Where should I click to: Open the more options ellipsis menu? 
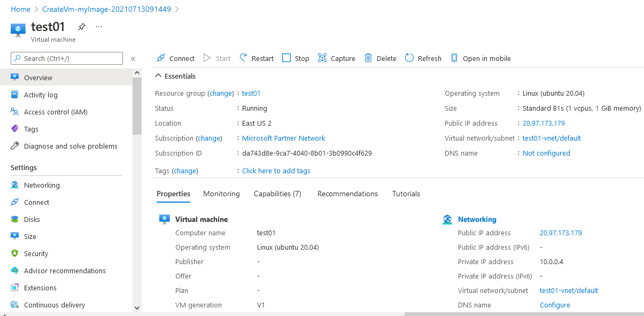tap(98, 27)
